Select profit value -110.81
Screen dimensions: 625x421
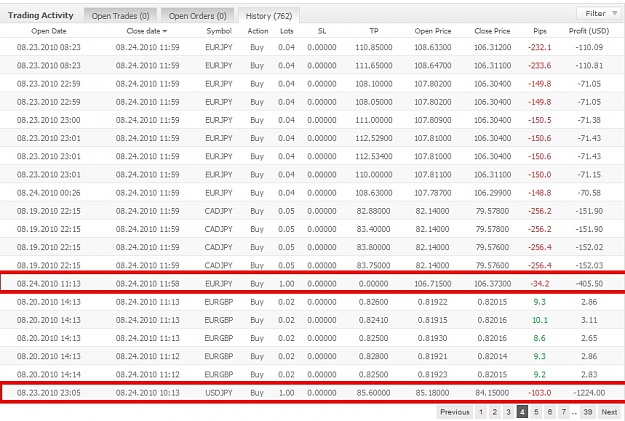[x=589, y=65]
